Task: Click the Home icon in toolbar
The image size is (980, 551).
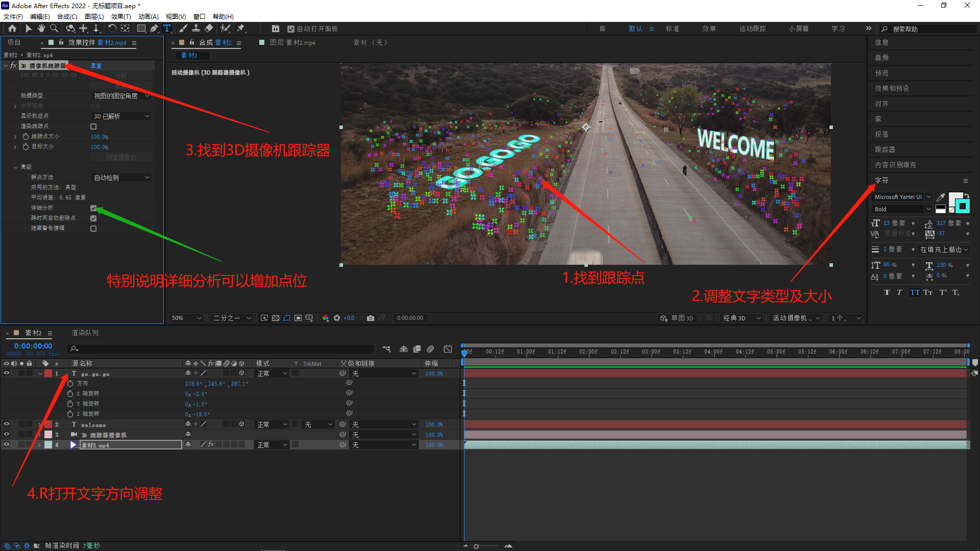Action: [x=12, y=29]
